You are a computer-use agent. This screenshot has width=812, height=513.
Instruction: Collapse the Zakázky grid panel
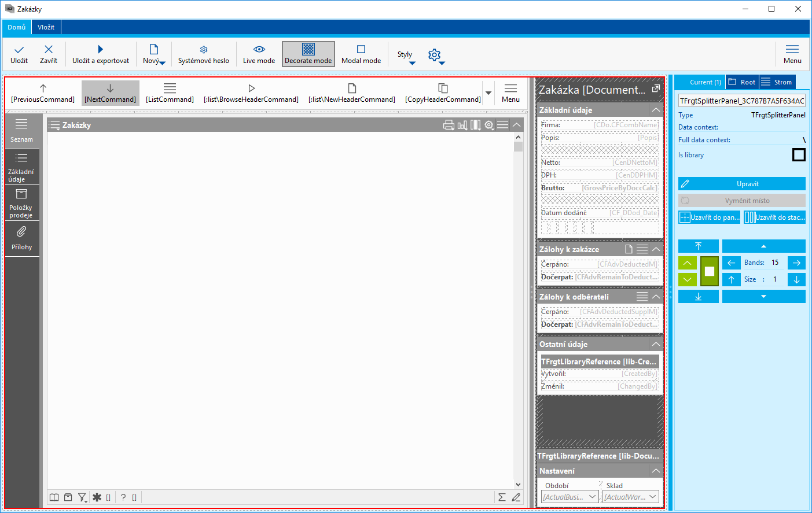[x=517, y=125]
